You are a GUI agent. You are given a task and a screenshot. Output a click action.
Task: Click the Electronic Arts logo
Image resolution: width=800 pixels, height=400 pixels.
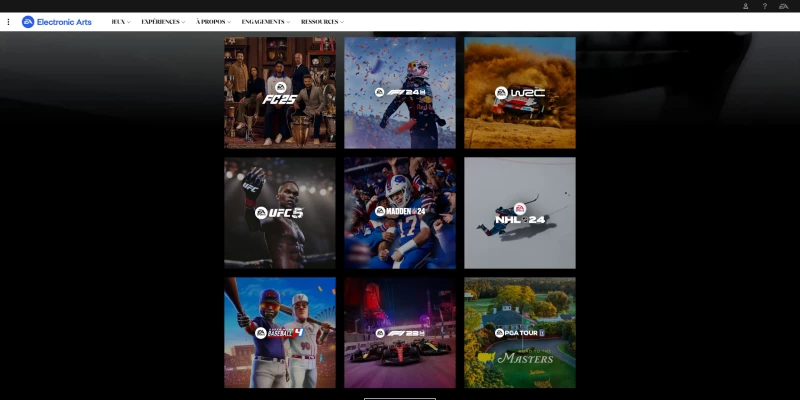(x=57, y=22)
